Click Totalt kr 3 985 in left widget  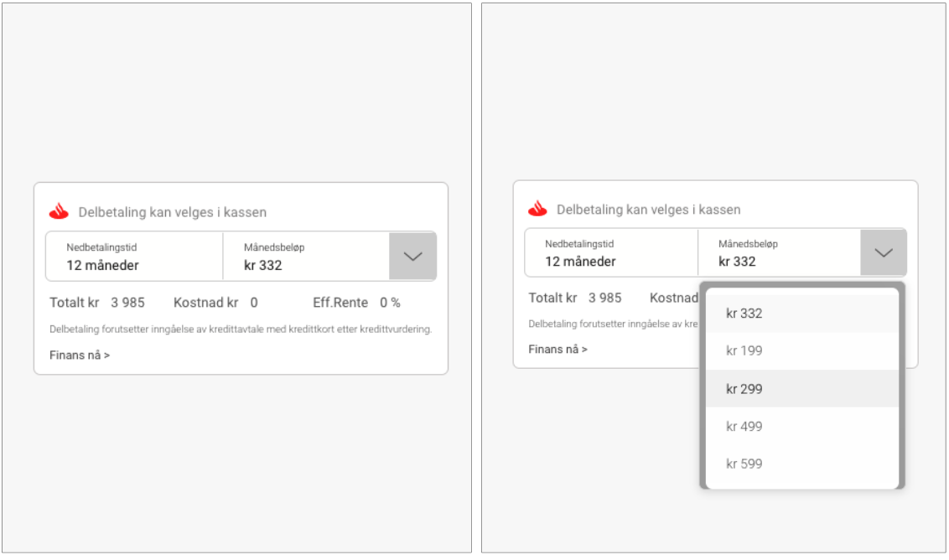(97, 303)
